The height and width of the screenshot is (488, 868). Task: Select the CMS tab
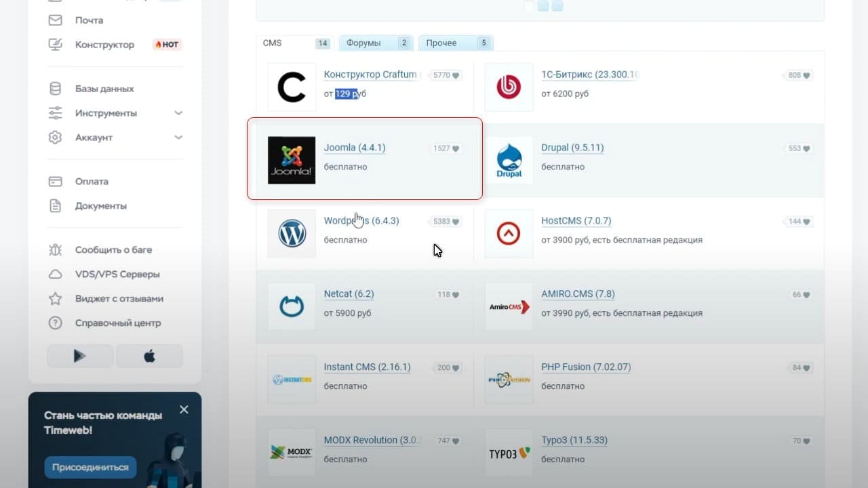pyautogui.click(x=295, y=43)
